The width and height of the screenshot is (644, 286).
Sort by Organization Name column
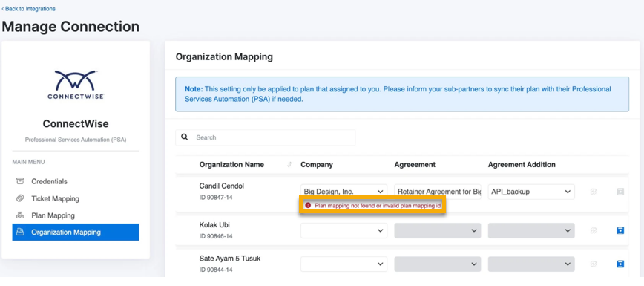pyautogui.click(x=289, y=165)
